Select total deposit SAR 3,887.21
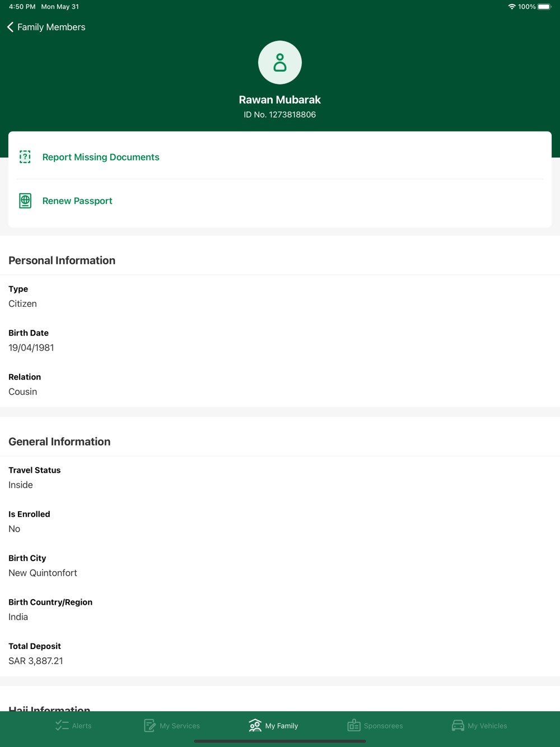Screen dimensions: 560x747 coord(36,661)
